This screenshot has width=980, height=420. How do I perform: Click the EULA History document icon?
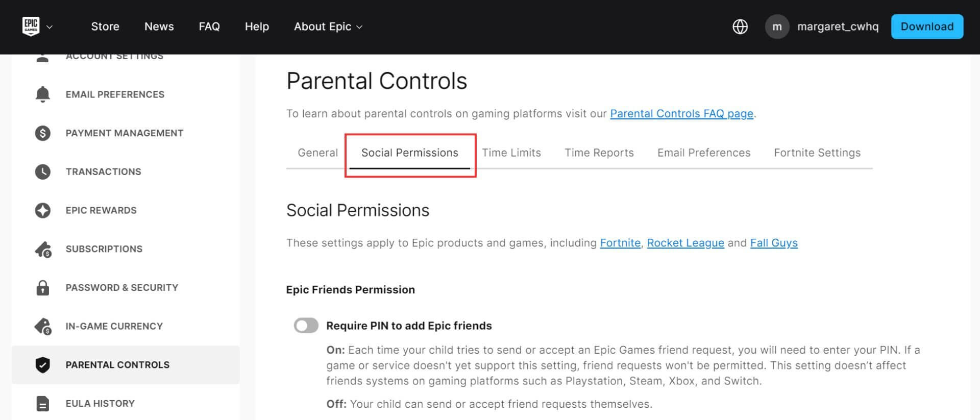click(x=43, y=404)
